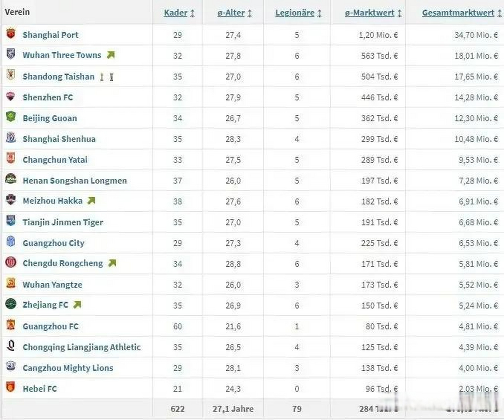Click the Henan Songshan Longmen club crest
Image resolution: width=504 pixels, height=420 pixels.
pyautogui.click(x=11, y=179)
